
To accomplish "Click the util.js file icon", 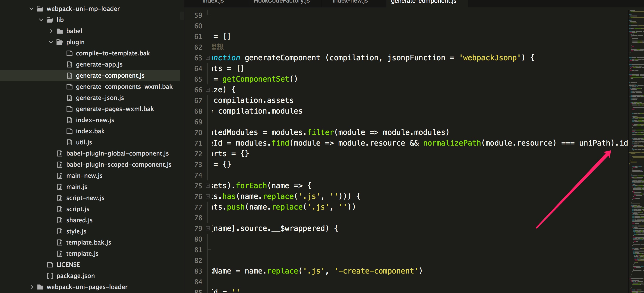I will [x=69, y=142].
